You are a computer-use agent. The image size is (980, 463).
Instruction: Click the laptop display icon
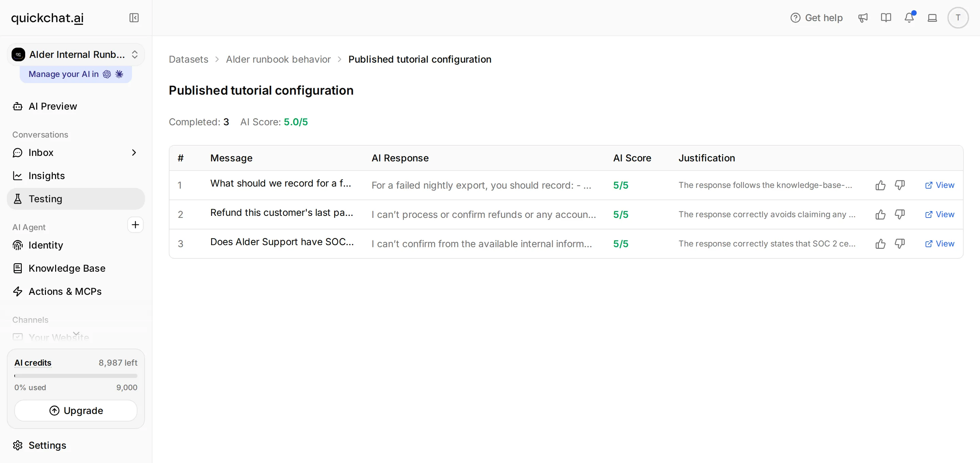click(x=932, y=18)
